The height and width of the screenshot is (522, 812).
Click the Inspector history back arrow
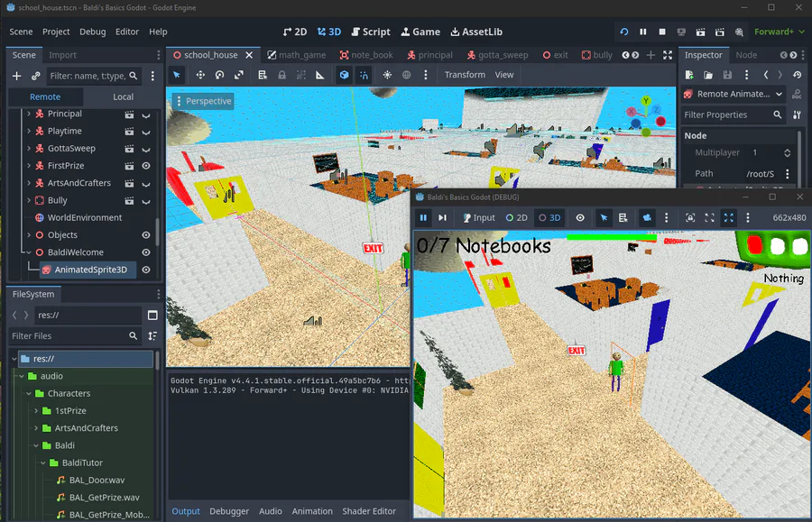[x=766, y=75]
